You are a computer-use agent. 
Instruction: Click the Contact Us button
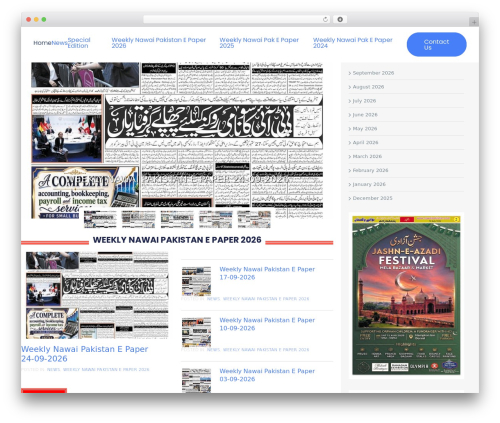436,44
